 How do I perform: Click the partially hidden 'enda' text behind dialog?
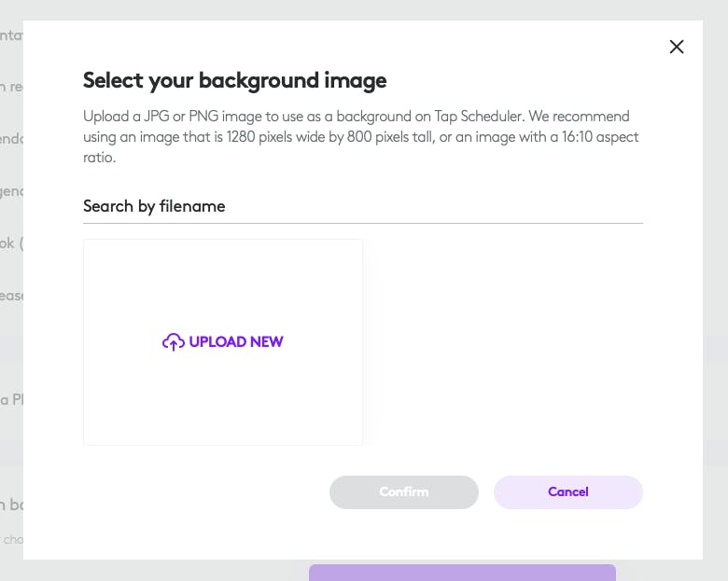(11, 139)
